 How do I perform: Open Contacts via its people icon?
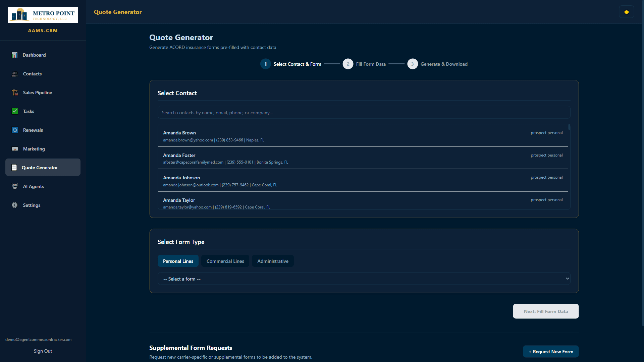tap(15, 74)
